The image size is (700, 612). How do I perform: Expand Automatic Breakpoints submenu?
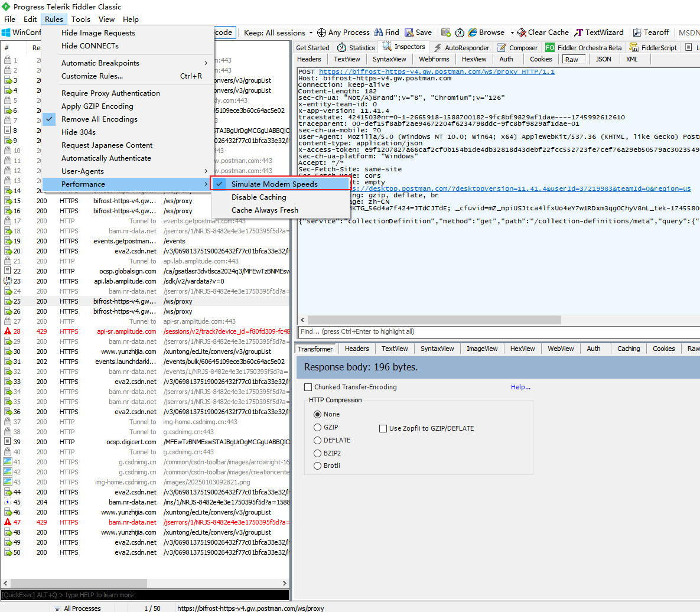click(127, 63)
